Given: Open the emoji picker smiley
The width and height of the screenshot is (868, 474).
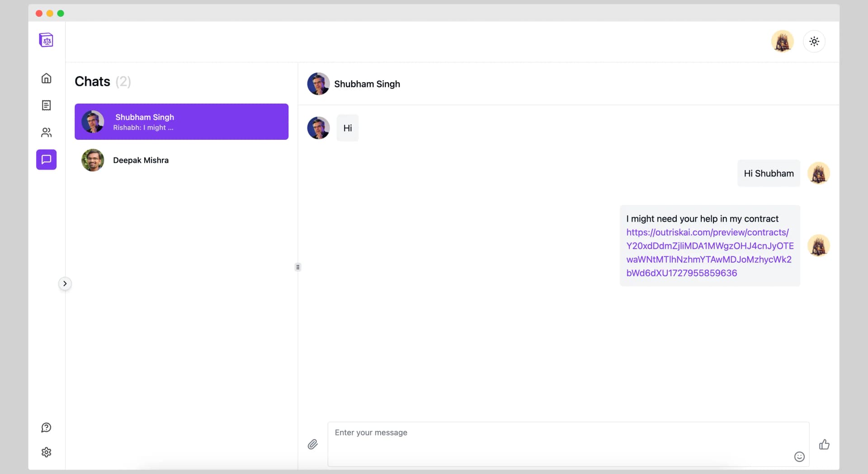Looking at the screenshot, I should [799, 457].
